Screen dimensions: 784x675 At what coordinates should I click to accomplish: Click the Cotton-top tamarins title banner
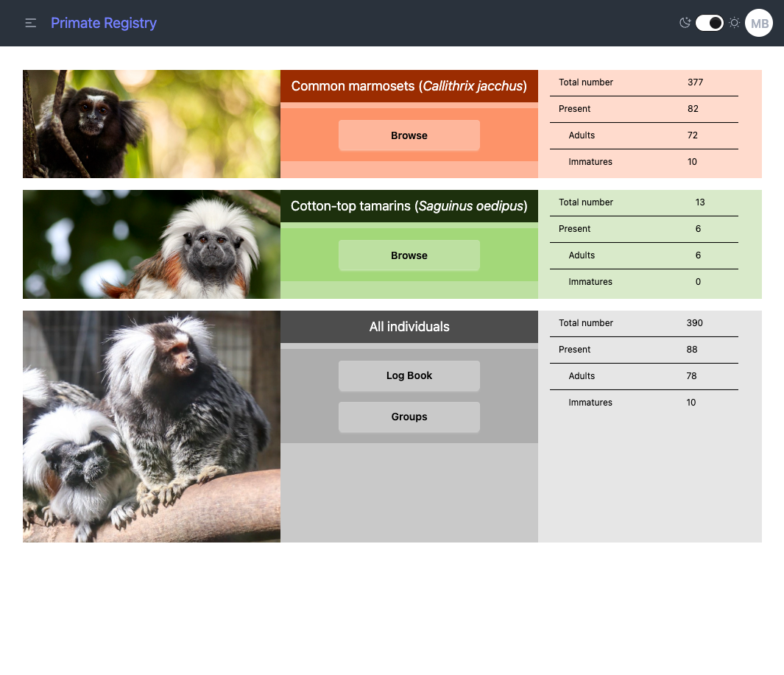click(409, 206)
